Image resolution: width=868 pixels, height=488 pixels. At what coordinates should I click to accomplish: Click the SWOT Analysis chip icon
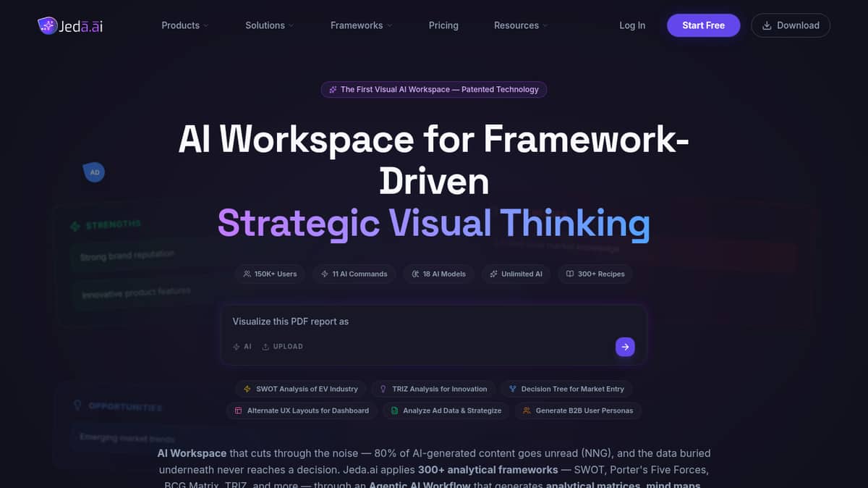pyautogui.click(x=248, y=389)
